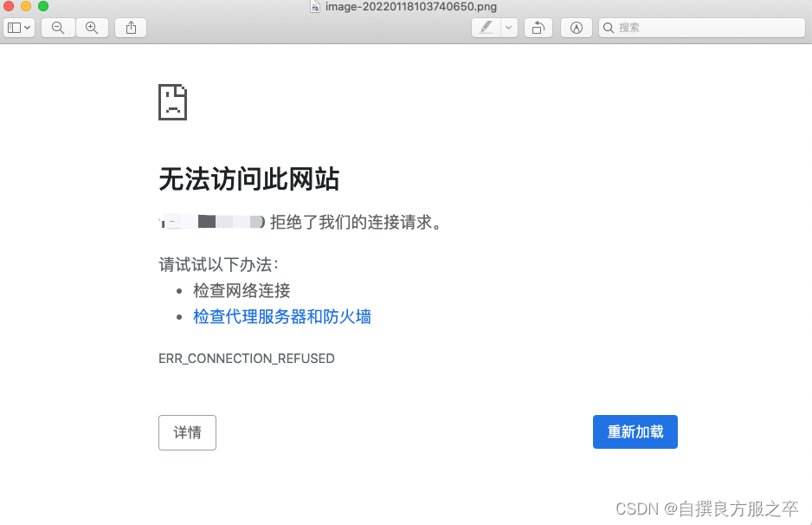
Task: Click the zoom in magnifier icon
Action: pos(92,28)
